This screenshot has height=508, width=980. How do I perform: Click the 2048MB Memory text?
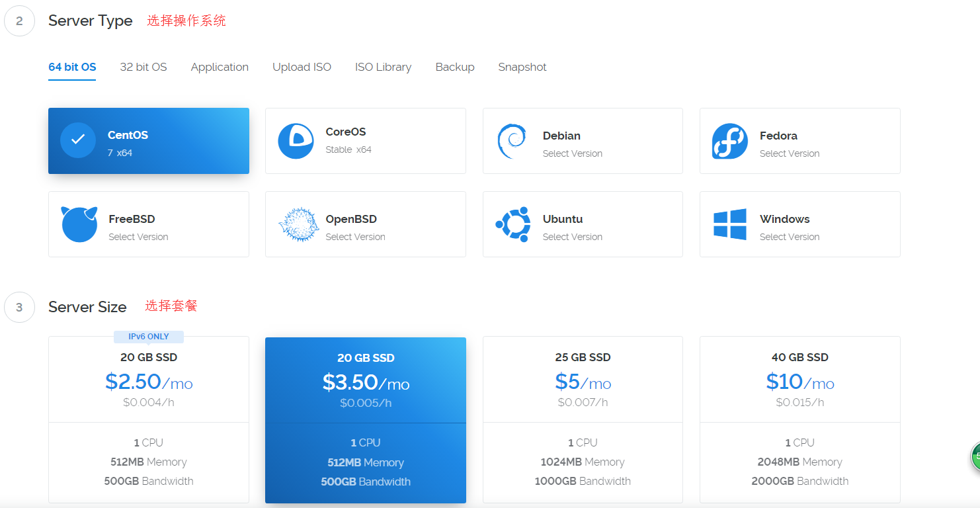click(800, 462)
